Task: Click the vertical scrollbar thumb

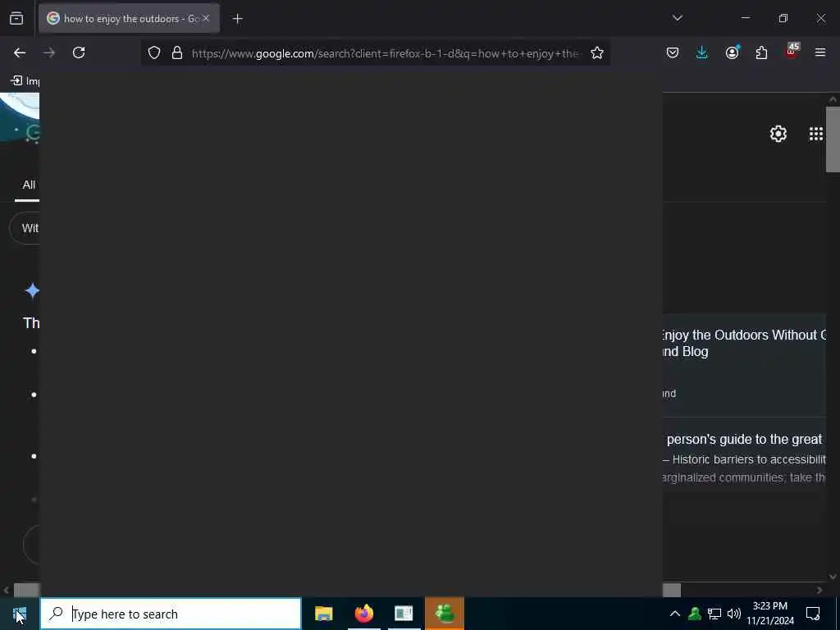Action: pos(833,139)
